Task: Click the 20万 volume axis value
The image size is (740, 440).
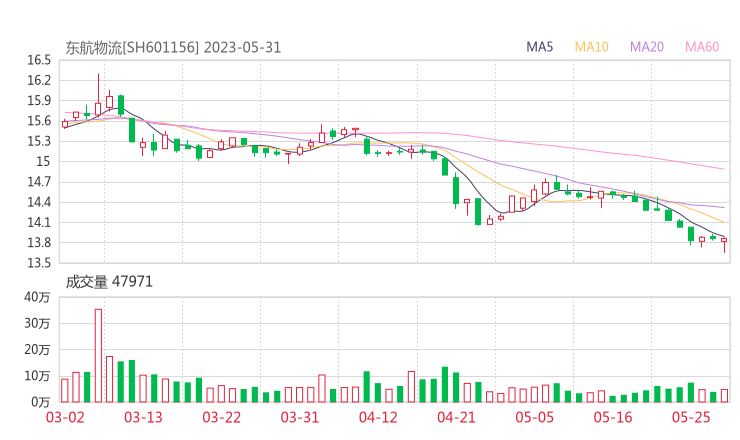Action: (37, 350)
